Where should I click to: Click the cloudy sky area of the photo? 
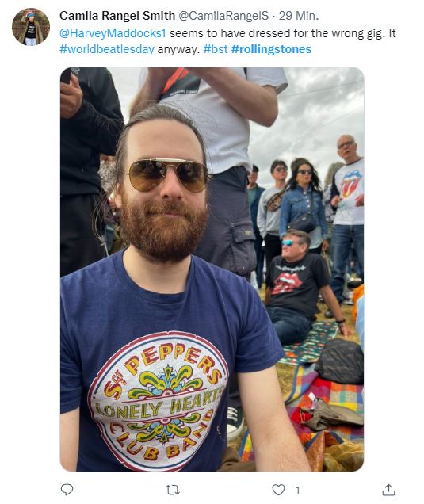317,113
